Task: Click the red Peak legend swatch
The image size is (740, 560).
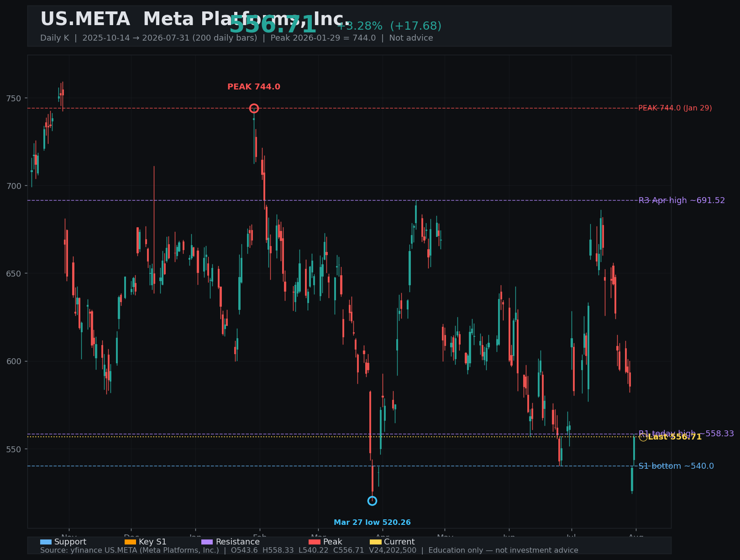Action: [315, 542]
